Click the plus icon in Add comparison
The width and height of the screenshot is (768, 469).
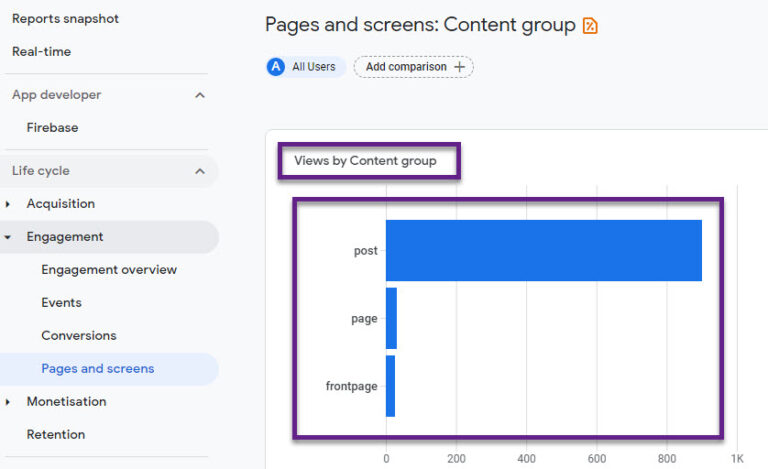[x=459, y=67]
